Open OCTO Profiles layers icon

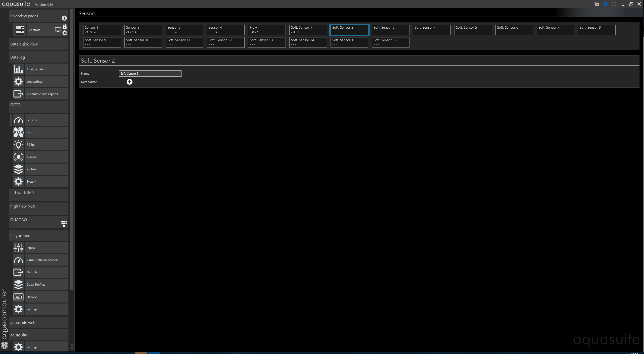[x=18, y=169]
